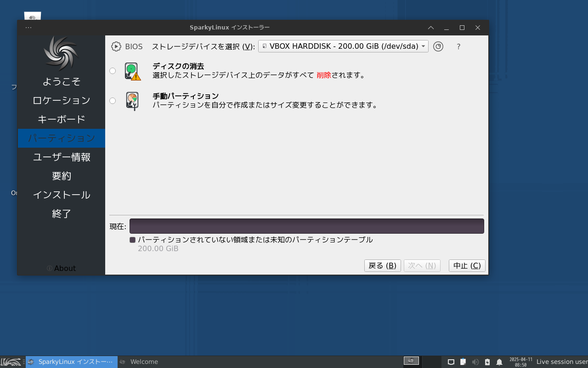This screenshot has height=368, width=588.
Task: Open the storage device dropdown
Action: 343,46
